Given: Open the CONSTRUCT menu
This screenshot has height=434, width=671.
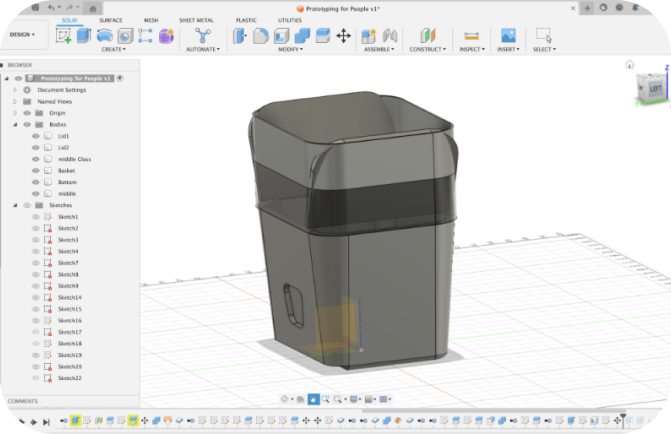Looking at the screenshot, I should click(x=427, y=48).
